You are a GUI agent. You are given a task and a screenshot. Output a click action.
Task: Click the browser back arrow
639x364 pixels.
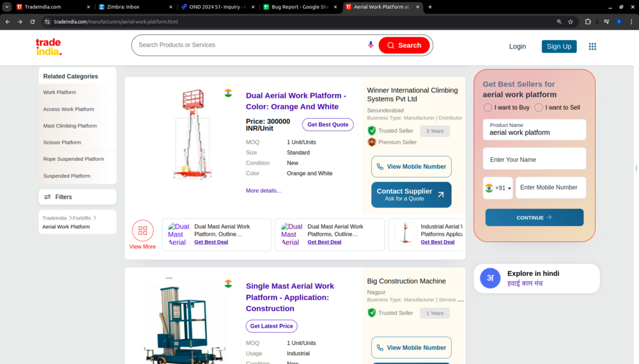pos(8,22)
